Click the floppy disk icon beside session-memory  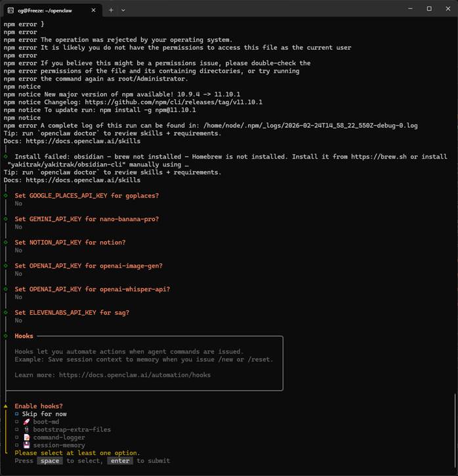(x=26, y=445)
